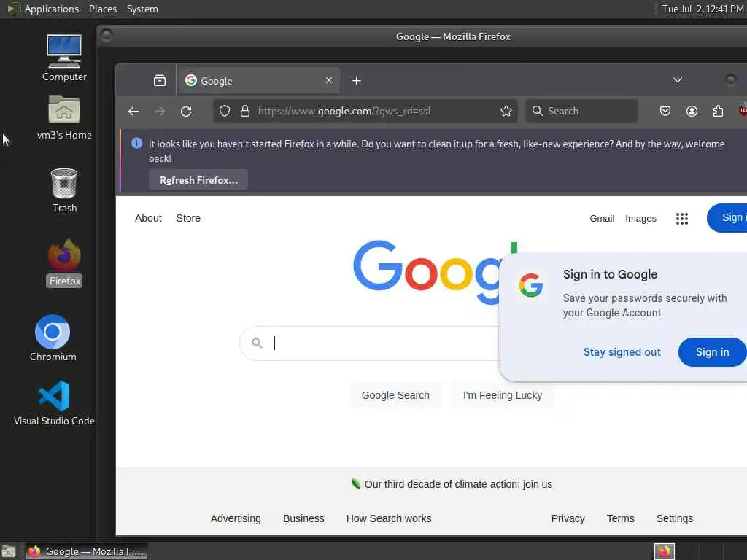Expand the list all tabs chevron

pos(678,80)
